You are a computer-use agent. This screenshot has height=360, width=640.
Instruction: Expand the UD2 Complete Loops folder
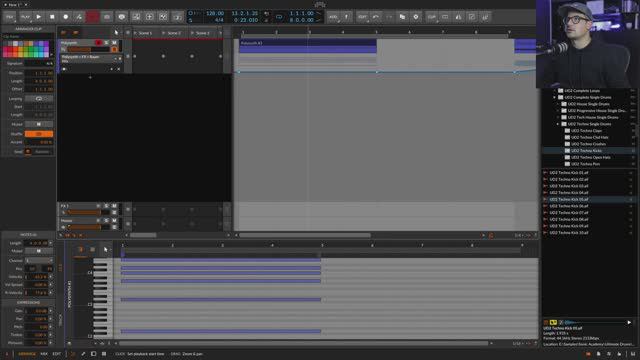point(555,91)
